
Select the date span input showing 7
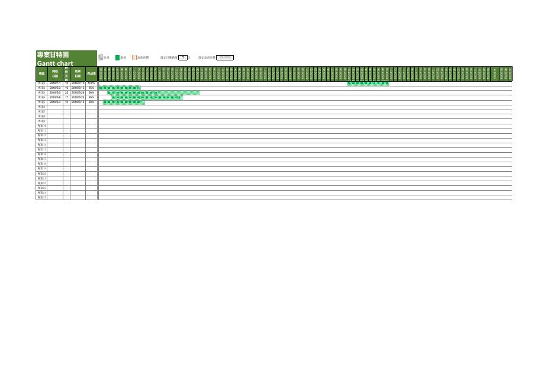[183, 57]
